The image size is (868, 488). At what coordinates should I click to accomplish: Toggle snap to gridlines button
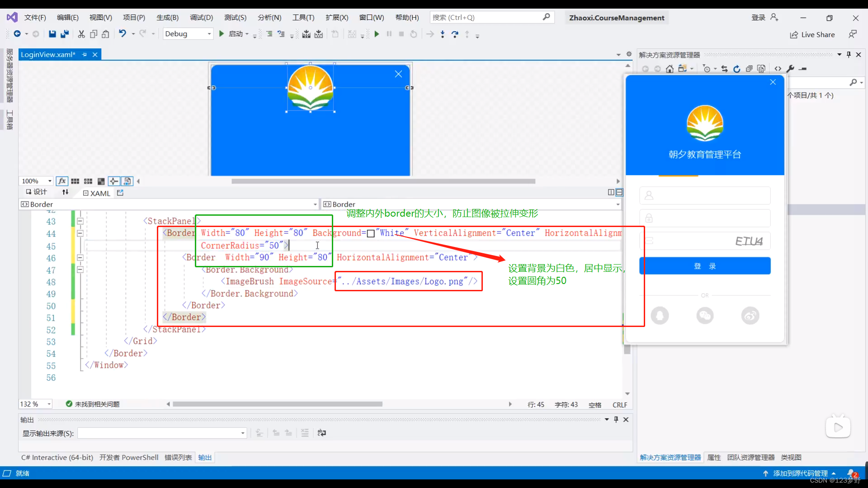point(88,181)
